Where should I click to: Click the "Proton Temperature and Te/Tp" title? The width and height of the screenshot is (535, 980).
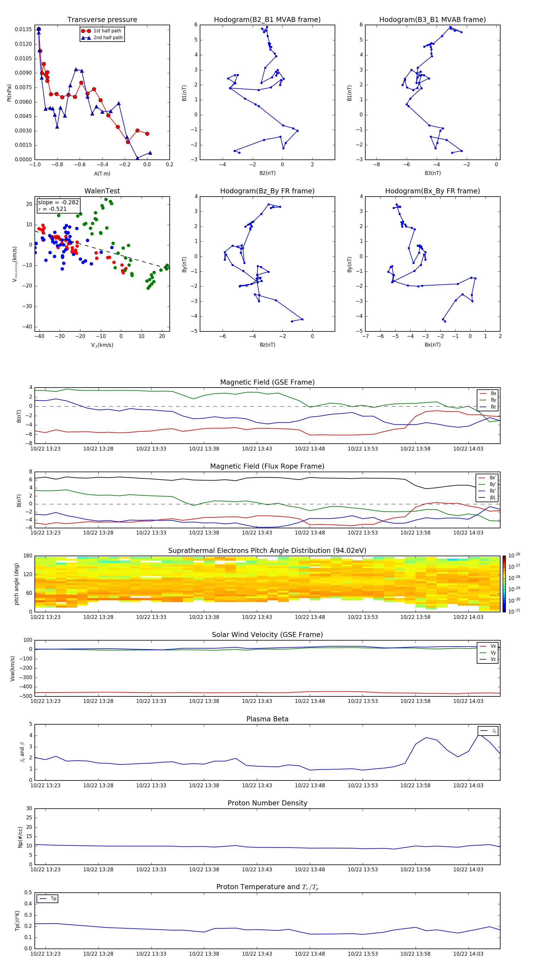[267, 887]
